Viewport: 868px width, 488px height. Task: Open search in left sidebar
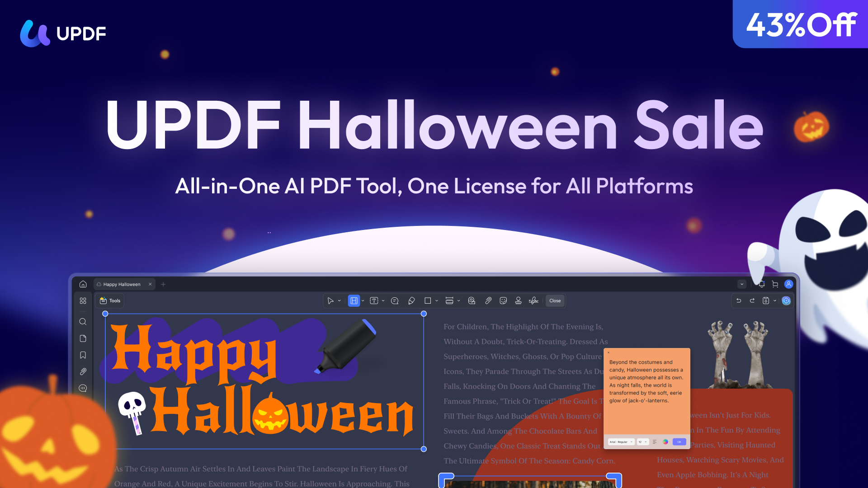click(83, 322)
